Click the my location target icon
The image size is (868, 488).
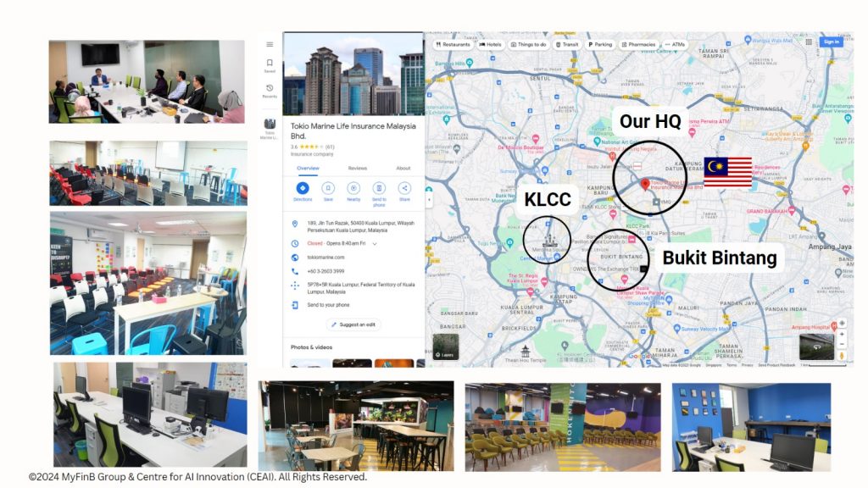click(842, 323)
